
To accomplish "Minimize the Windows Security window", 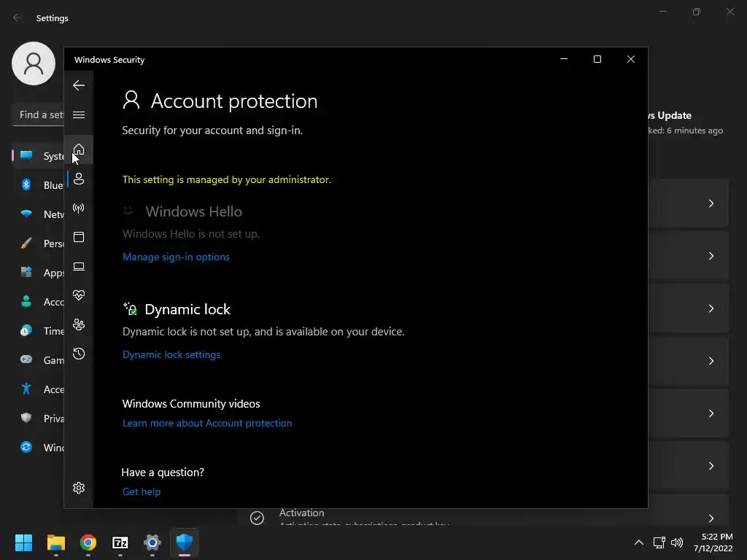I will click(x=564, y=59).
